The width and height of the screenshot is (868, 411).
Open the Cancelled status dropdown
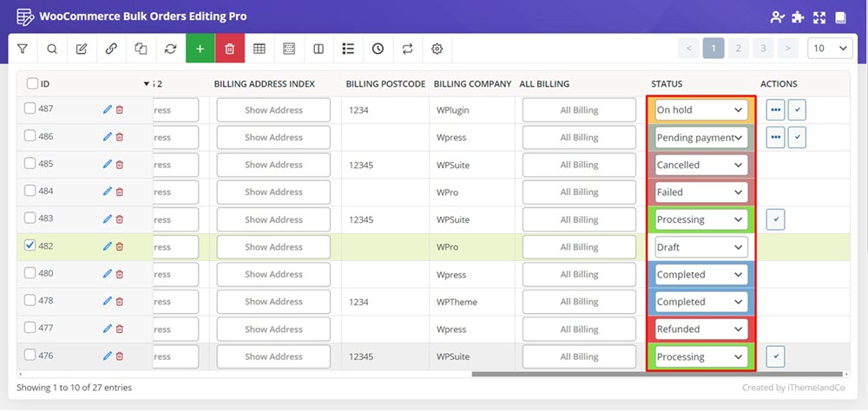[700, 165]
